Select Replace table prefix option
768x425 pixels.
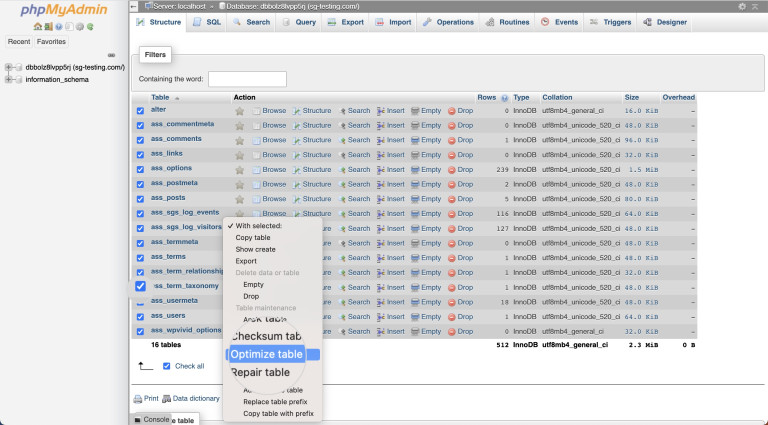tap(275, 402)
